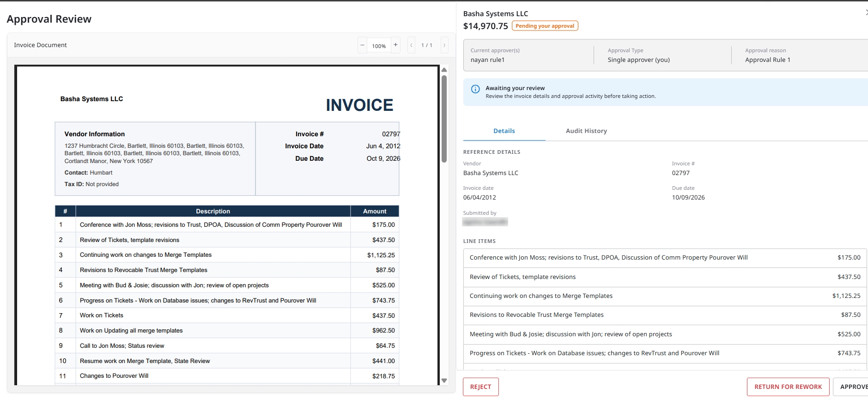Image resolution: width=868 pixels, height=400 pixels.
Task: Click the Amount column header
Action: coord(375,212)
